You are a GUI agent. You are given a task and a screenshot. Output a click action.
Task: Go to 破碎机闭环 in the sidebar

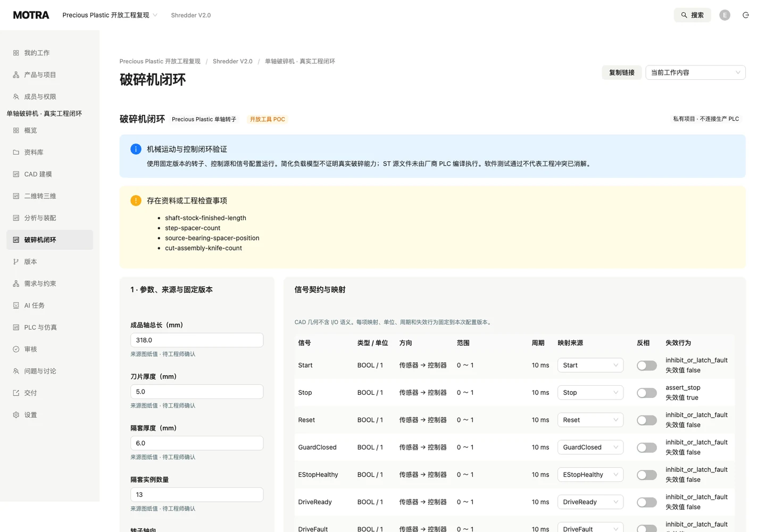tap(50, 240)
